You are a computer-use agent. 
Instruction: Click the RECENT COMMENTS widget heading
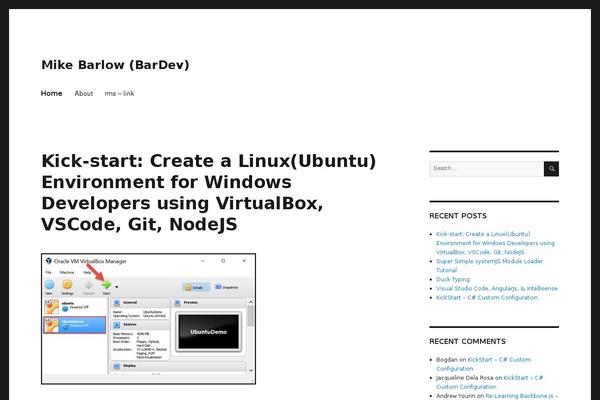(x=467, y=341)
